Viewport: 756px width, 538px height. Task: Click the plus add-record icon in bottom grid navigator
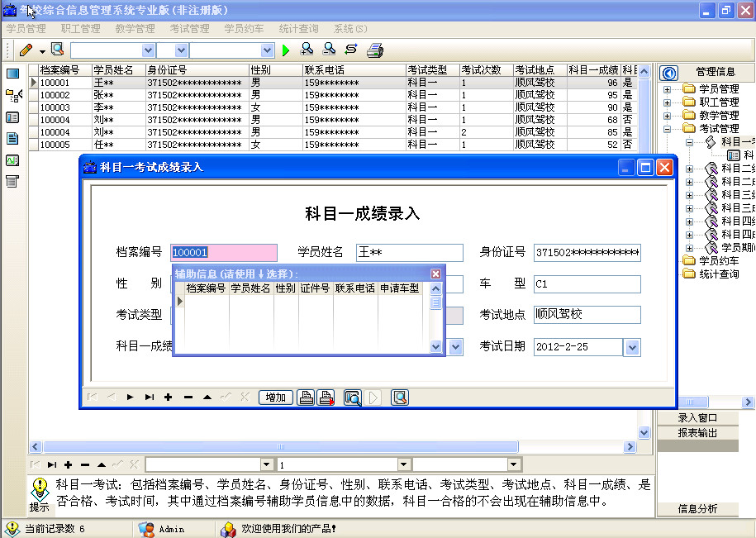(x=68, y=464)
